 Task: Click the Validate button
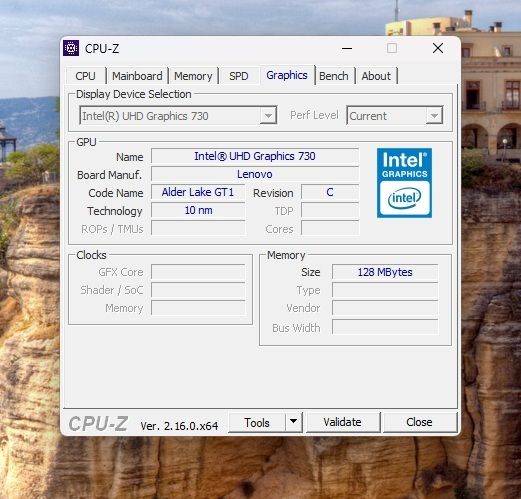[x=343, y=422]
